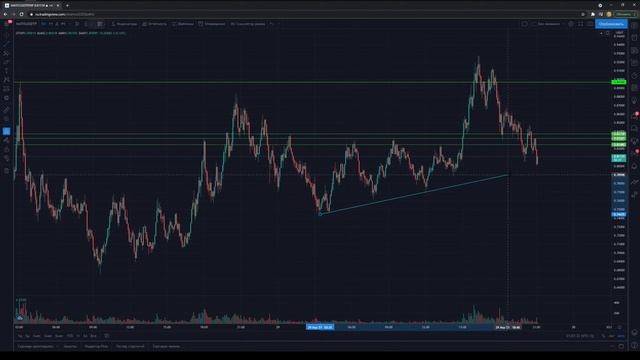This screenshot has height=360, width=640.
Task: Click the trash icon to remove drawings
Action: click(x=6, y=171)
